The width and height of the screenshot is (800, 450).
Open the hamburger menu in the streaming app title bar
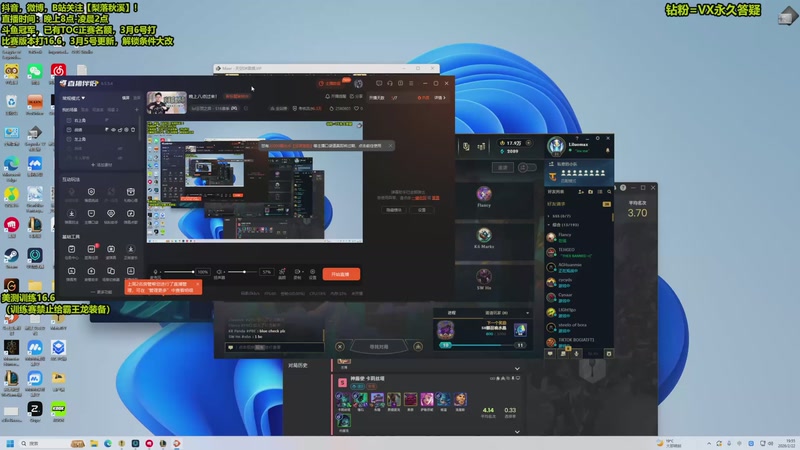(411, 83)
